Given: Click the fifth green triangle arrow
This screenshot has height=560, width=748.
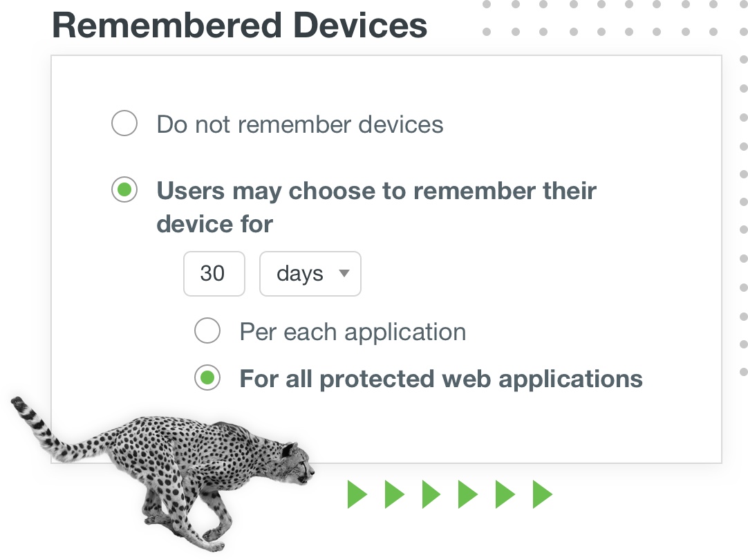Looking at the screenshot, I should click(x=505, y=495).
